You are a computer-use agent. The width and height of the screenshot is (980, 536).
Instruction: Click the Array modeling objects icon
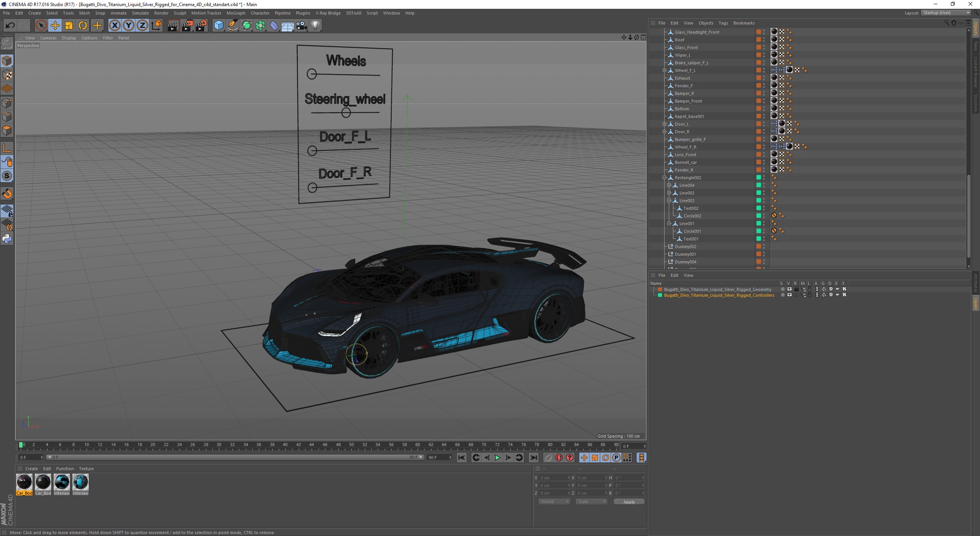pyautogui.click(x=260, y=26)
